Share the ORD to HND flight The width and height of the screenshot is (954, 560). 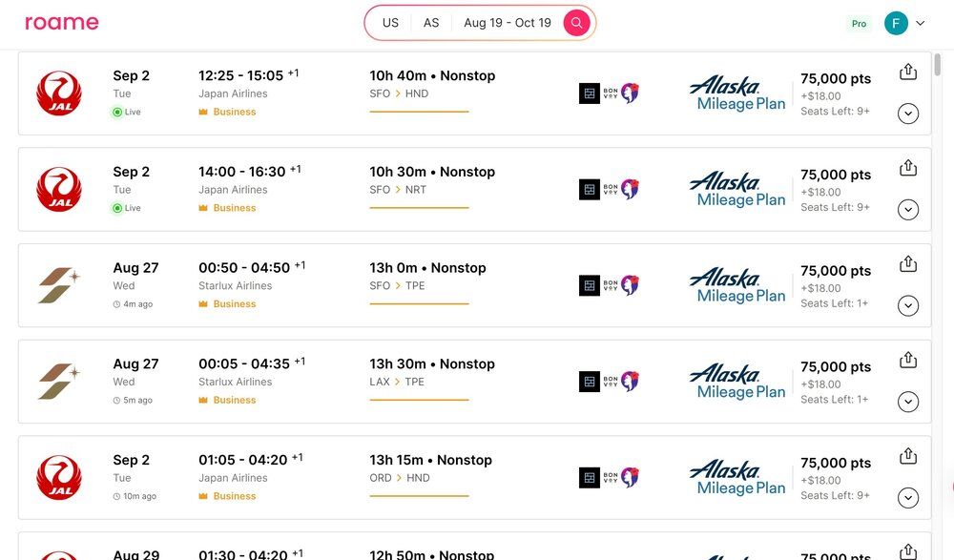tap(908, 456)
